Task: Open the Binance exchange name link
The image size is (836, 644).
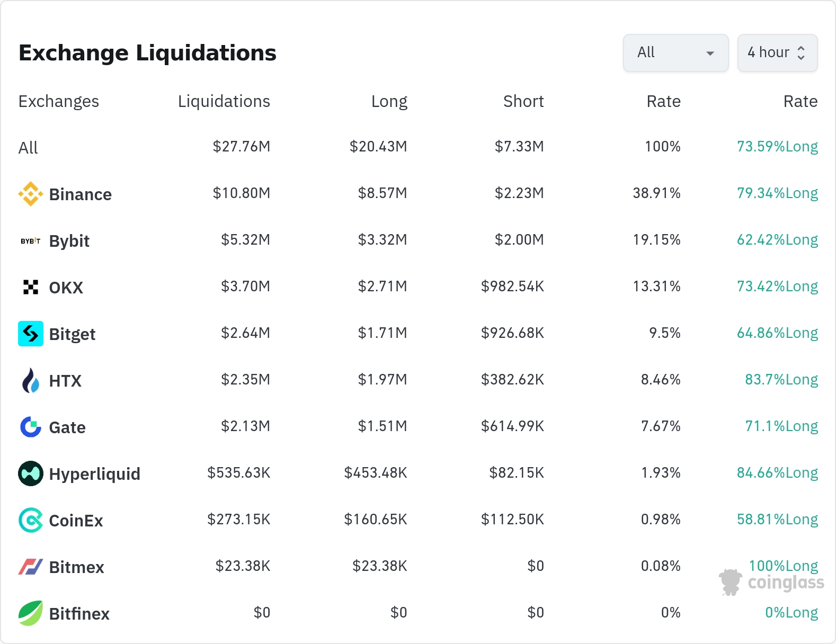Action: click(x=80, y=194)
